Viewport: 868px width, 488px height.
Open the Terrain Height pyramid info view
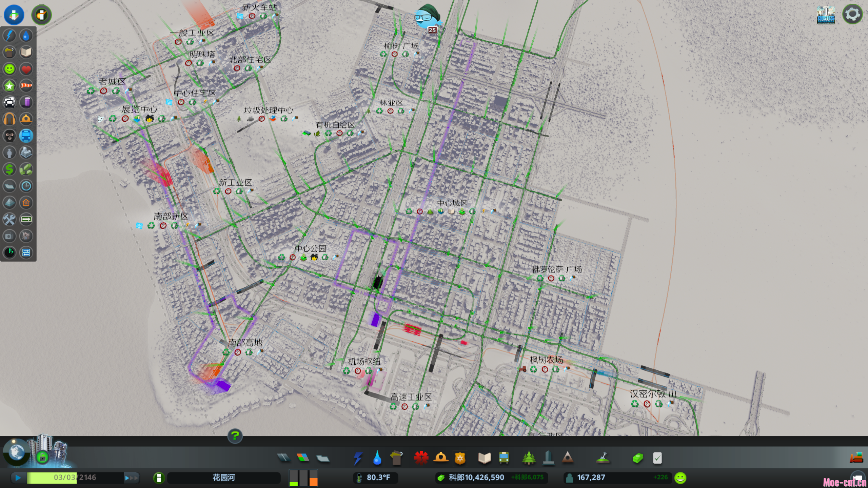pos(9,203)
